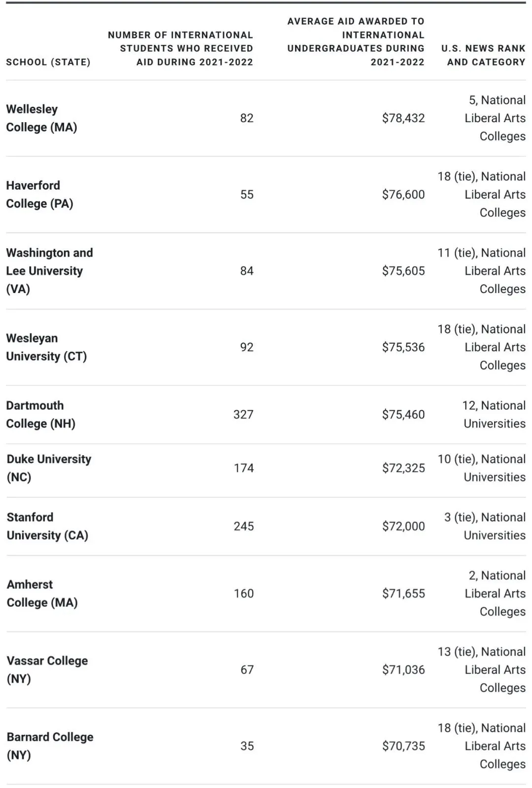532x788 pixels.
Task: Click Duke University (NC) school name
Action: (49, 468)
